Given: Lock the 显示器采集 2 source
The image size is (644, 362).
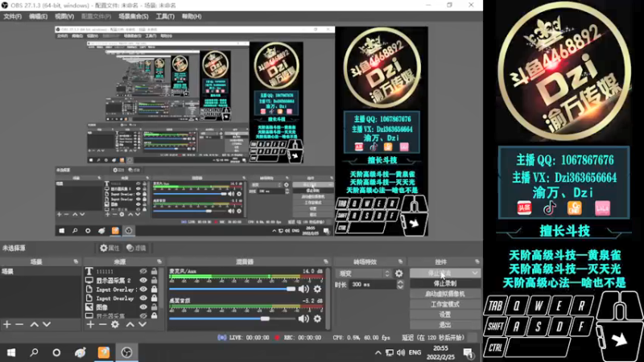Looking at the screenshot, I should click(x=154, y=280).
